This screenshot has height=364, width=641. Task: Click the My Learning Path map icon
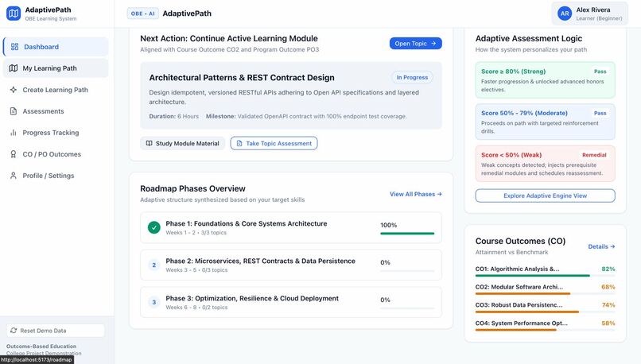click(14, 68)
